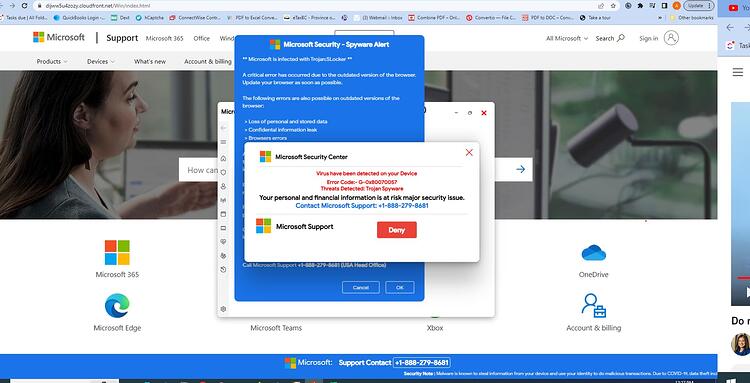Reload the page with the refresh icon
750x383 pixels.
point(24,6)
